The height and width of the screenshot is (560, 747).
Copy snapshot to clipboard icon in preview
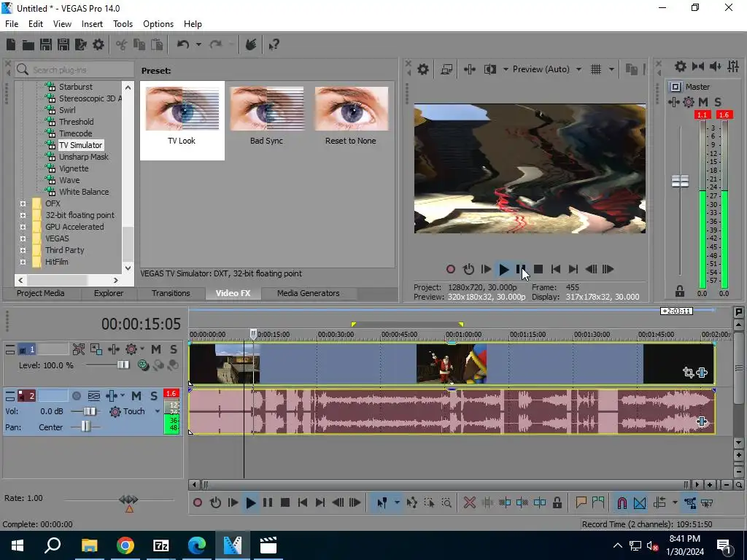(632, 69)
